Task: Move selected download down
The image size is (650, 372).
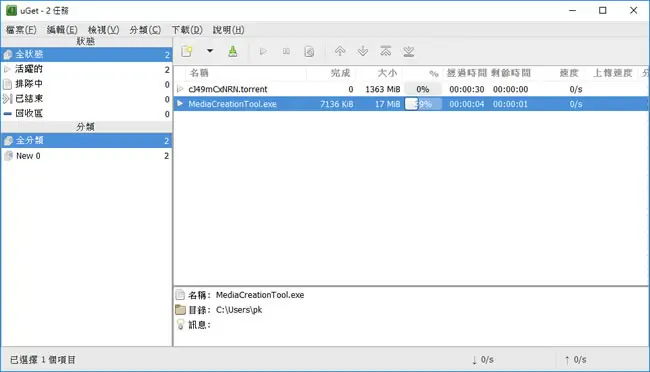Action: pyautogui.click(x=363, y=51)
